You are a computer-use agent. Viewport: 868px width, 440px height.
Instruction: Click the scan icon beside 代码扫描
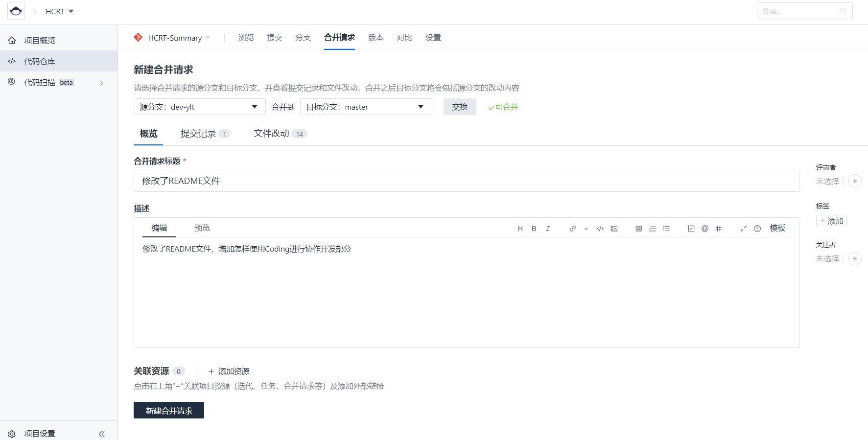coord(12,82)
